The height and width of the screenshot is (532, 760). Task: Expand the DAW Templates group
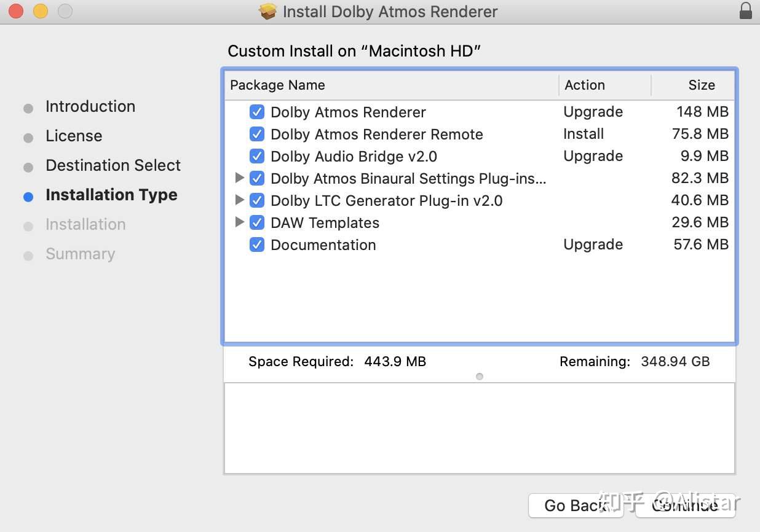(240, 222)
